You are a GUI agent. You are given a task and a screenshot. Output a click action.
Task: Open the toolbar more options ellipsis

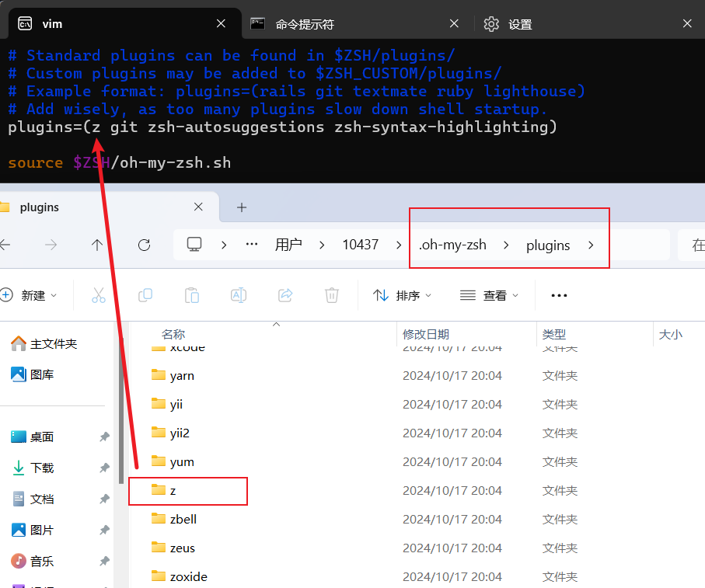(559, 295)
